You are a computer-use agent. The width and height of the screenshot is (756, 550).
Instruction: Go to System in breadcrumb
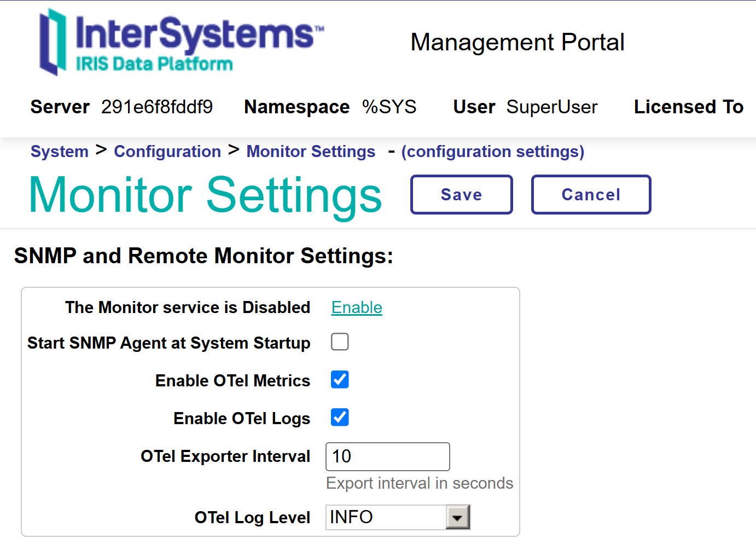click(x=59, y=152)
